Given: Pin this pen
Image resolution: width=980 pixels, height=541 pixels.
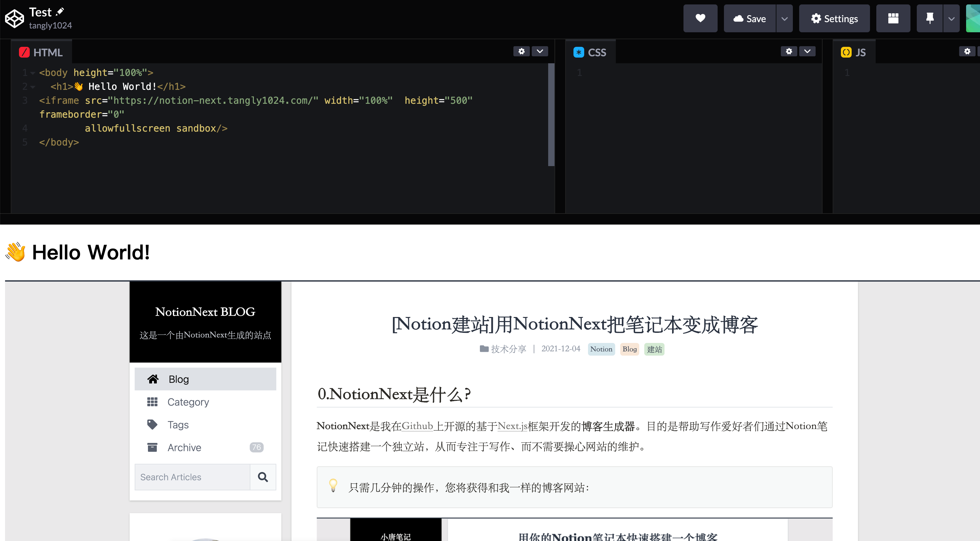Looking at the screenshot, I should (x=930, y=18).
